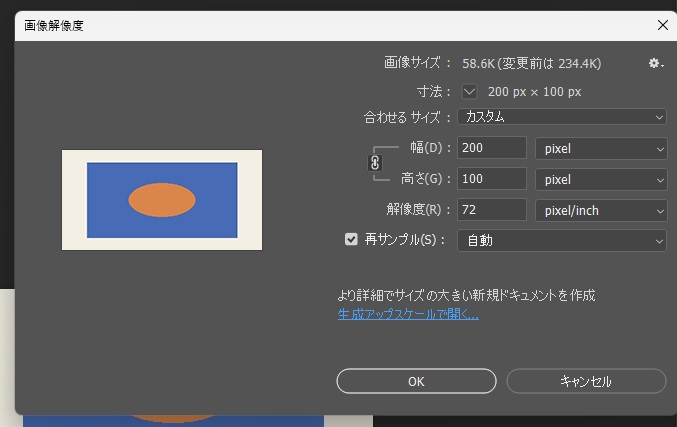Toggle the constrain proportions chain link icon
Image resolution: width=677 pixels, height=427 pixels.
coord(375,163)
